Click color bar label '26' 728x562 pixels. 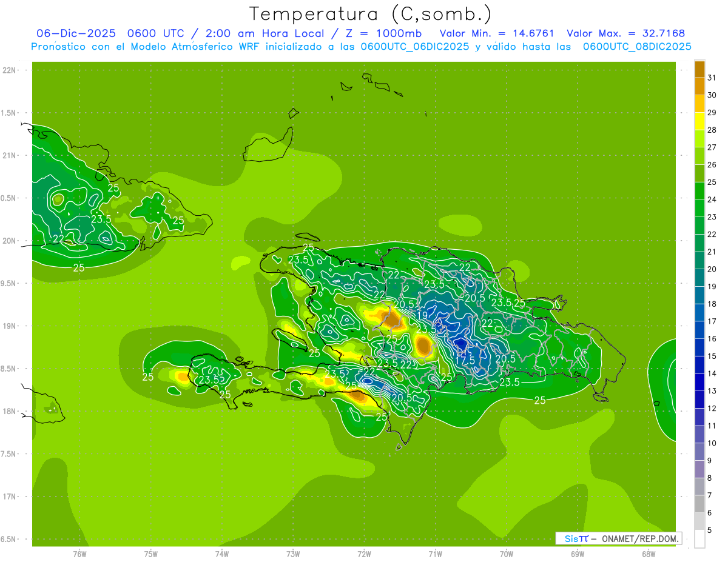point(712,165)
